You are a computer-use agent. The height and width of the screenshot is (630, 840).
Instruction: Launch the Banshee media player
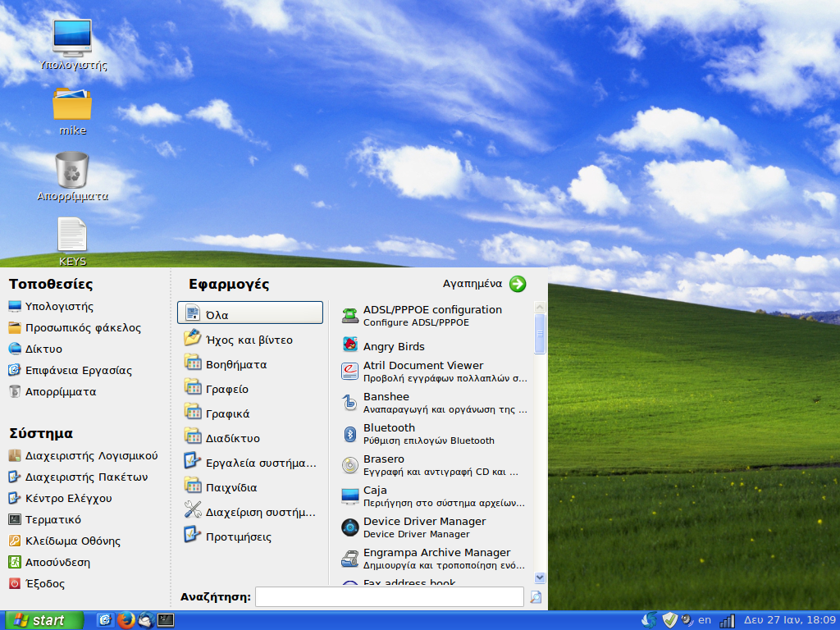[434, 402]
